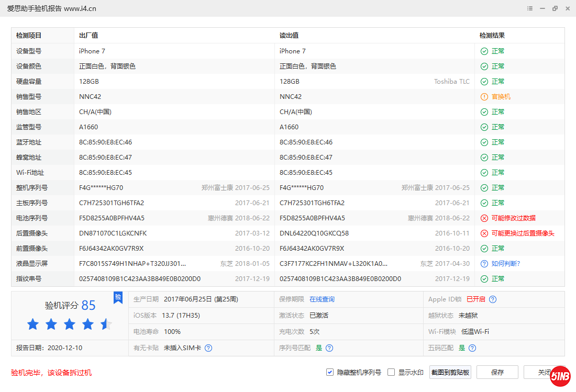Click the green check icon in 指纹串号 row
The height and width of the screenshot is (392, 576).
point(484,279)
